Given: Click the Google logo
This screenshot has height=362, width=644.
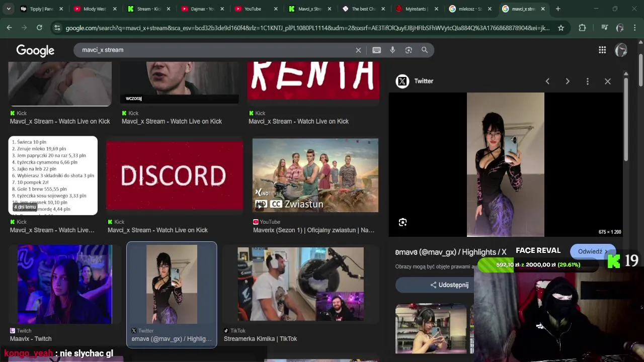Looking at the screenshot, I should click(35, 50).
